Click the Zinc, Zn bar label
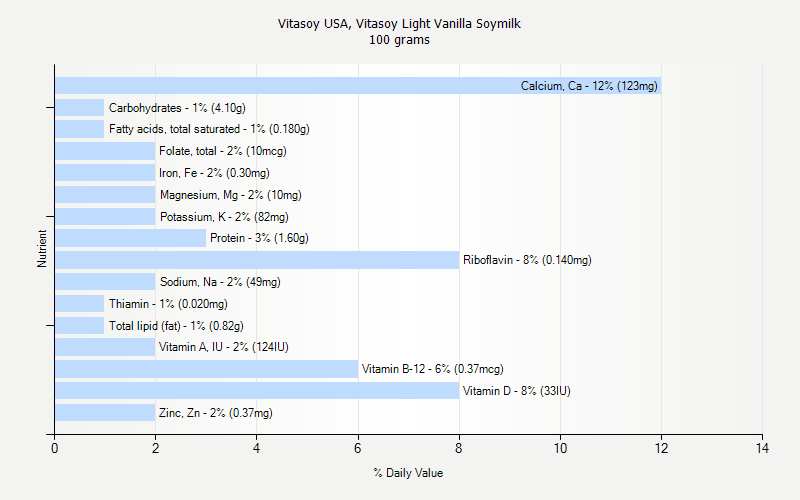 coord(216,413)
